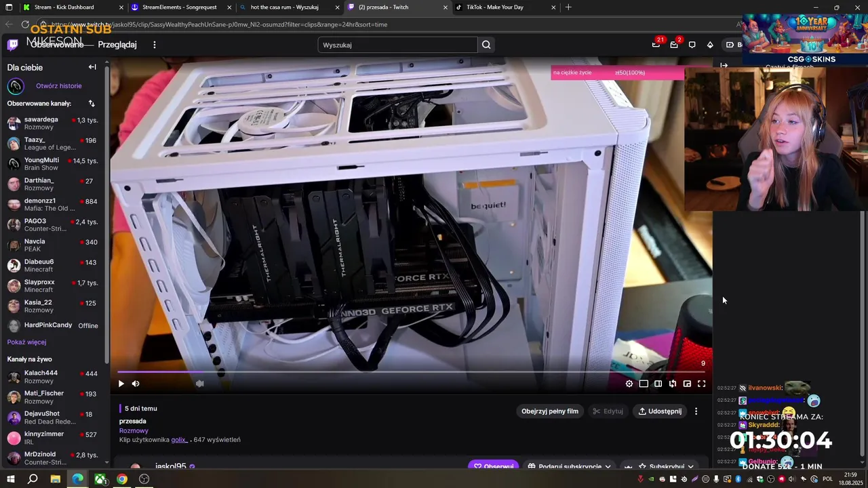Collapse the left sidebar with arrow icon
The height and width of the screenshot is (488, 868).
click(92, 67)
